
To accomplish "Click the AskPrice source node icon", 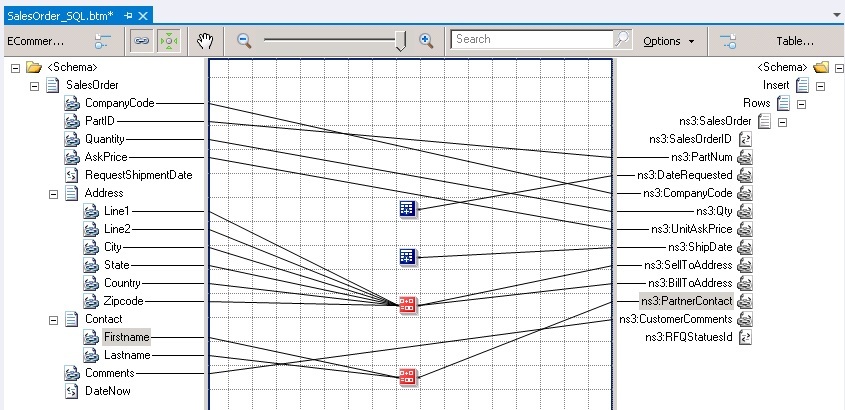I will coord(72,157).
